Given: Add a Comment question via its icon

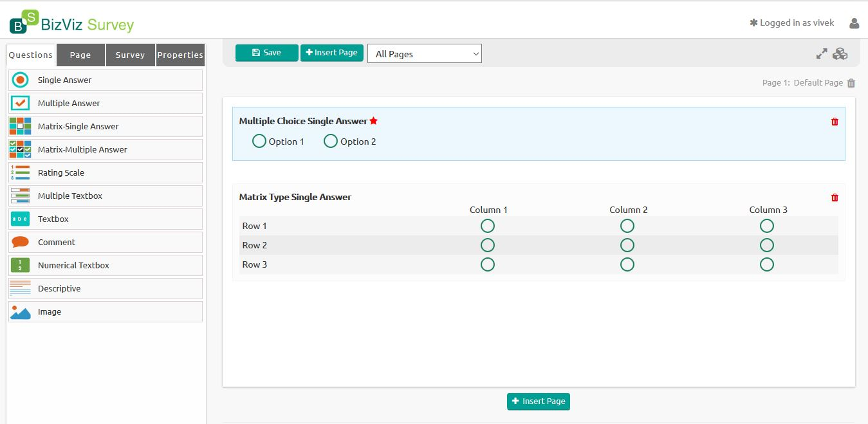Looking at the screenshot, I should [21, 242].
